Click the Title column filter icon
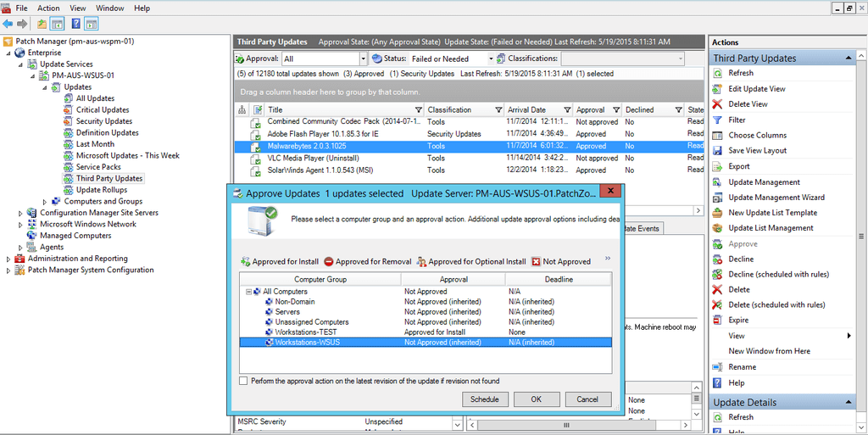The height and width of the screenshot is (435, 868). [419, 110]
